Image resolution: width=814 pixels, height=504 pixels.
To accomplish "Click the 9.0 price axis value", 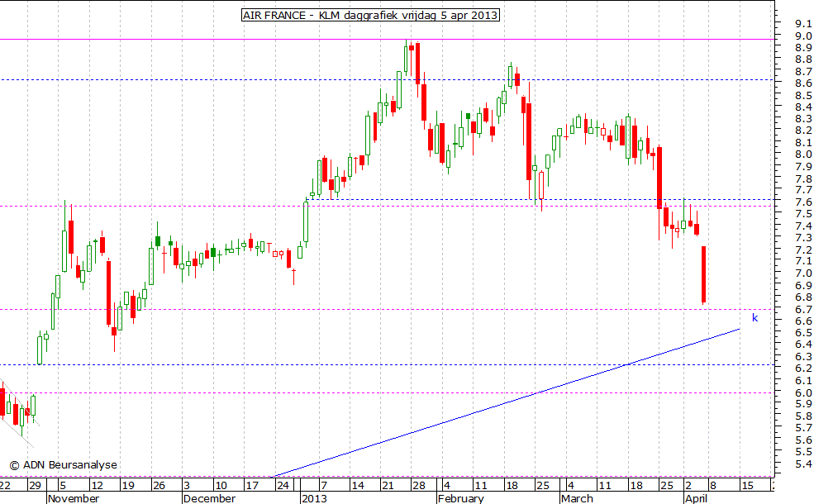I will 802,36.
